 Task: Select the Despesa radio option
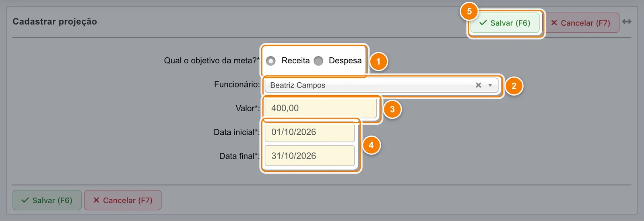point(318,61)
